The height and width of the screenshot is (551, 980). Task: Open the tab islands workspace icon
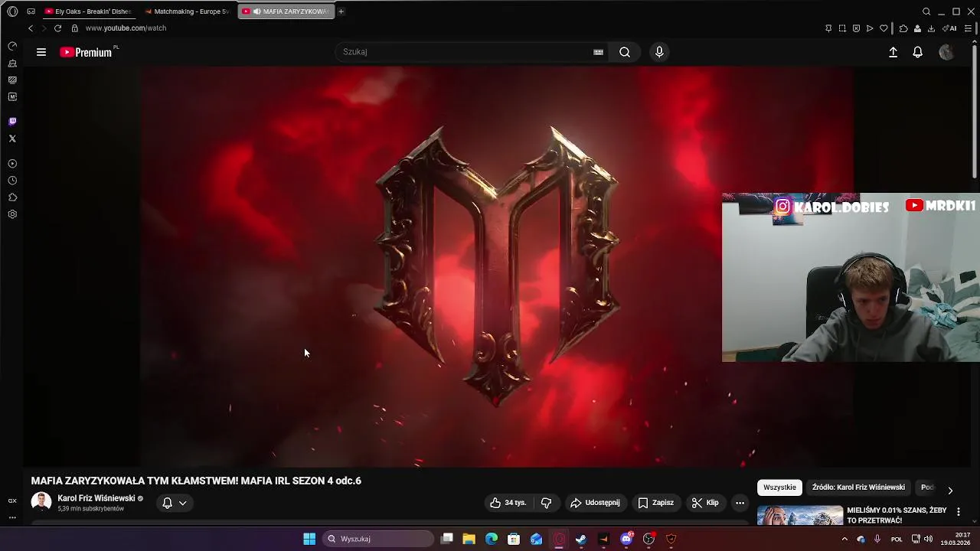click(31, 11)
